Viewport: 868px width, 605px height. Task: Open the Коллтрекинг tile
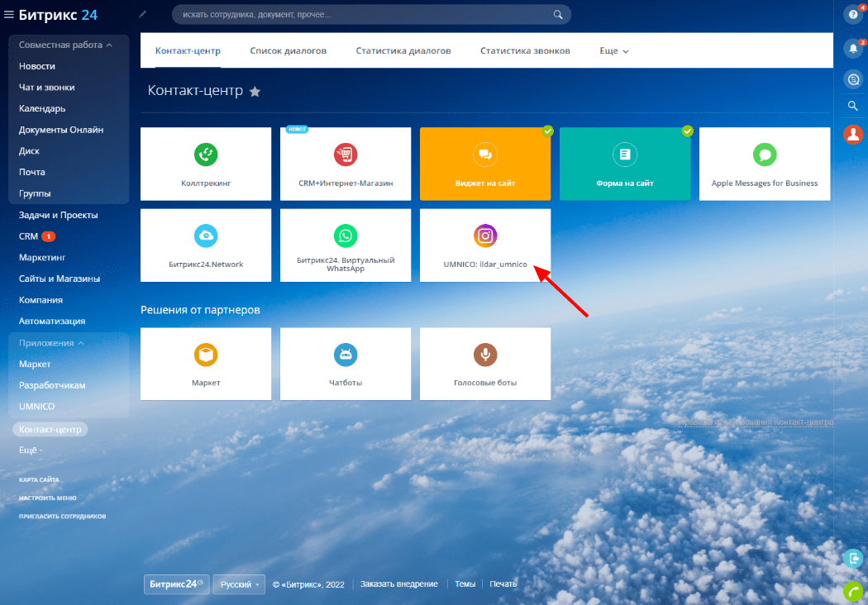tap(205, 163)
